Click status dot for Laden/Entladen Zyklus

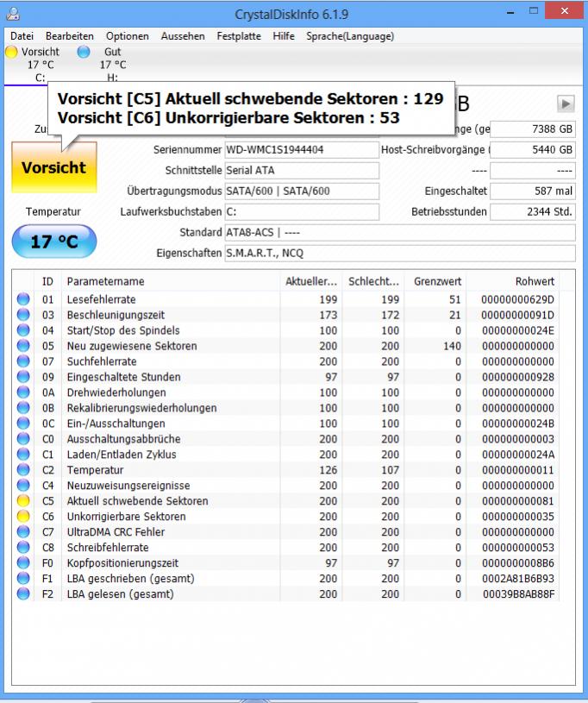tap(23, 455)
